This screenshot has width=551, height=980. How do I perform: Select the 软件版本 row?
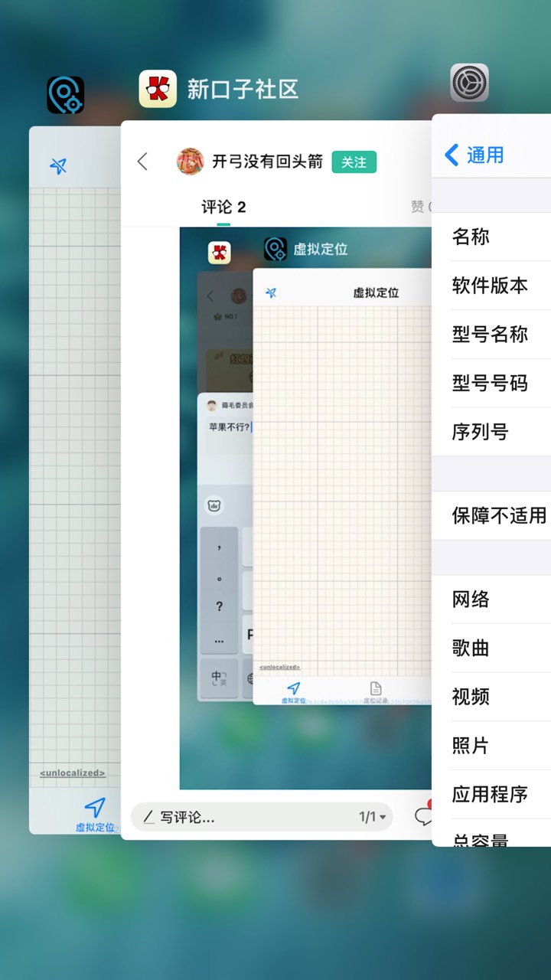click(491, 286)
